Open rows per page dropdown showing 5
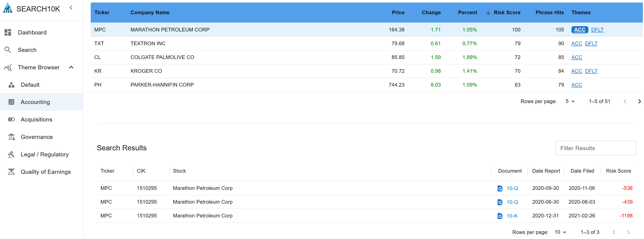 coord(570,101)
